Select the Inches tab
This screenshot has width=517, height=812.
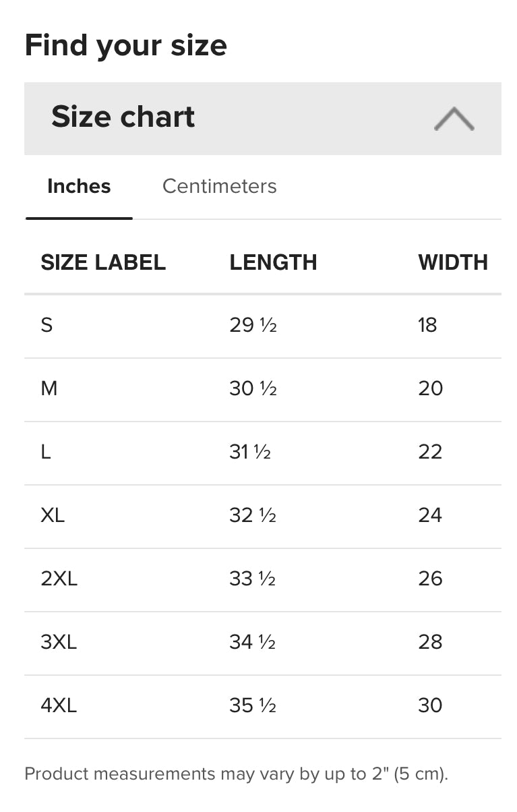coord(79,186)
